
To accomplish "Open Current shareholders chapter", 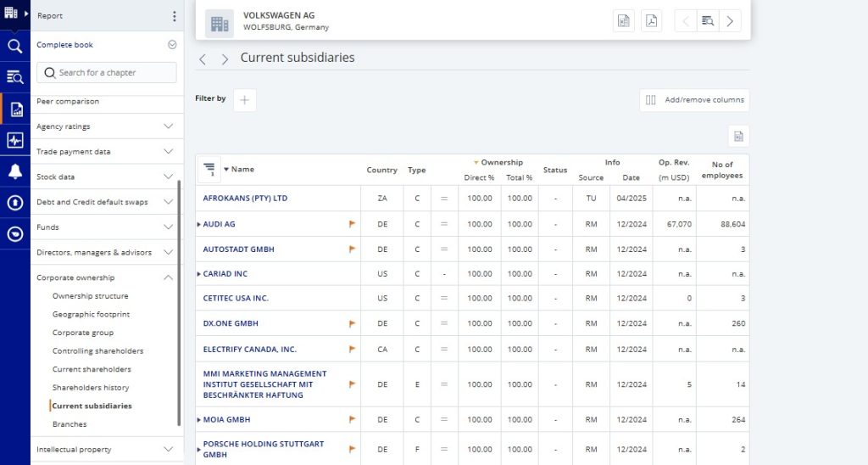I will 92,369.
